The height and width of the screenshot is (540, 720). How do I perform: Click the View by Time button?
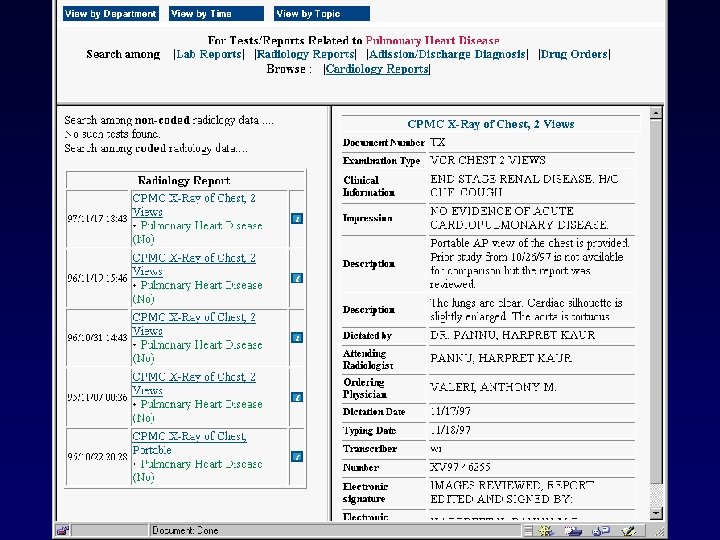[x=216, y=14]
